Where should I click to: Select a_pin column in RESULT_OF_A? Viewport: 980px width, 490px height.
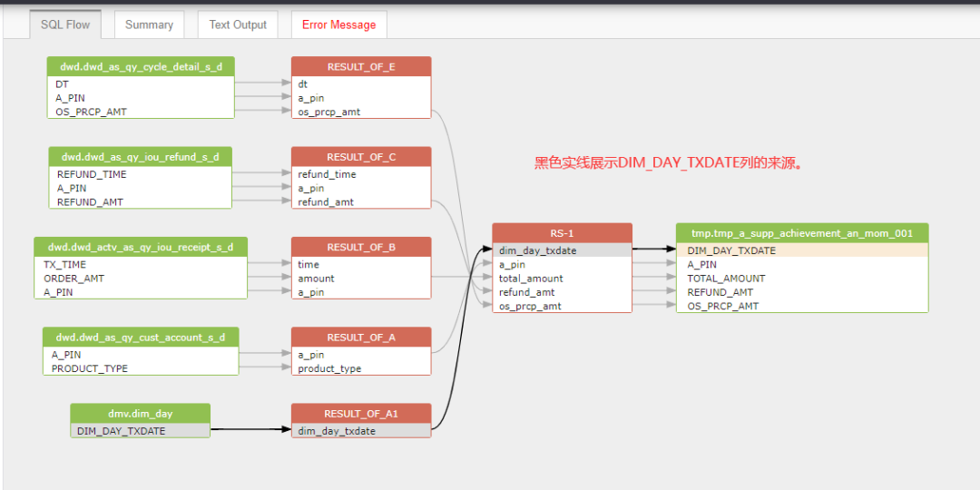pyautogui.click(x=361, y=354)
